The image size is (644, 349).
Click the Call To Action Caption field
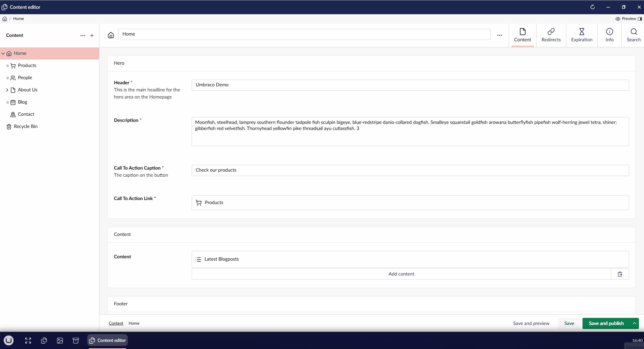pyautogui.click(x=410, y=170)
